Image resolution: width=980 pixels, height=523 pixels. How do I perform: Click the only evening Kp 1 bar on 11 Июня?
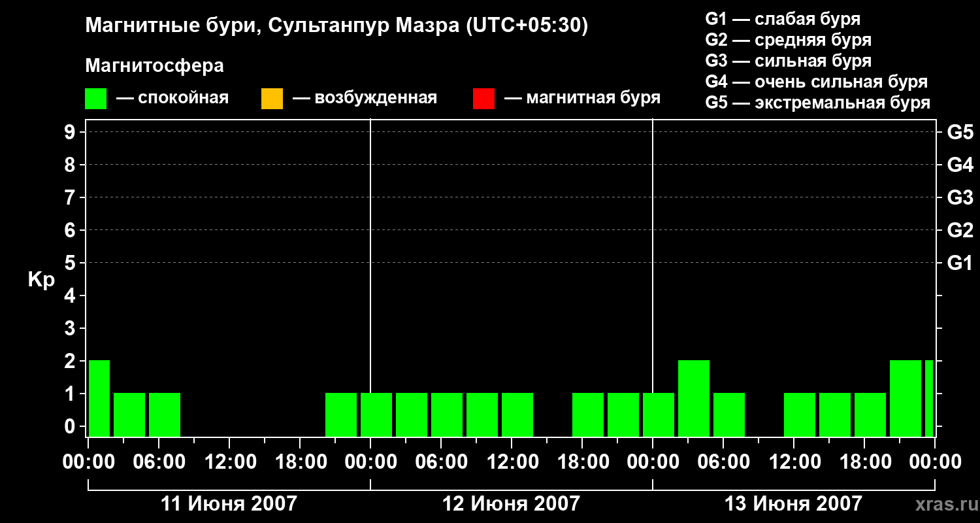pyautogui.click(x=341, y=414)
